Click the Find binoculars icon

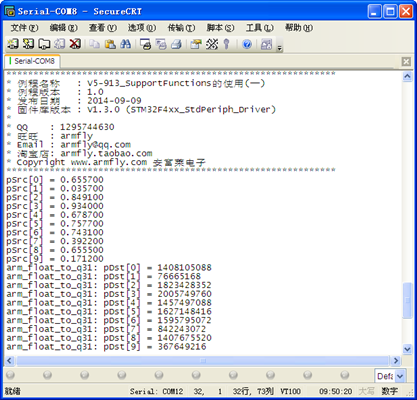126,44
